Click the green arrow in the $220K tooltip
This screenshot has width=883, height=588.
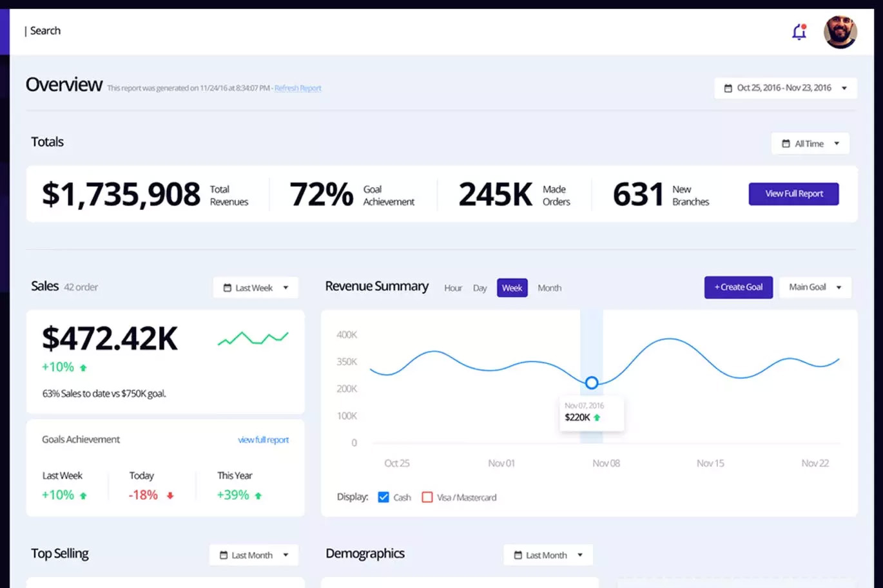click(597, 417)
